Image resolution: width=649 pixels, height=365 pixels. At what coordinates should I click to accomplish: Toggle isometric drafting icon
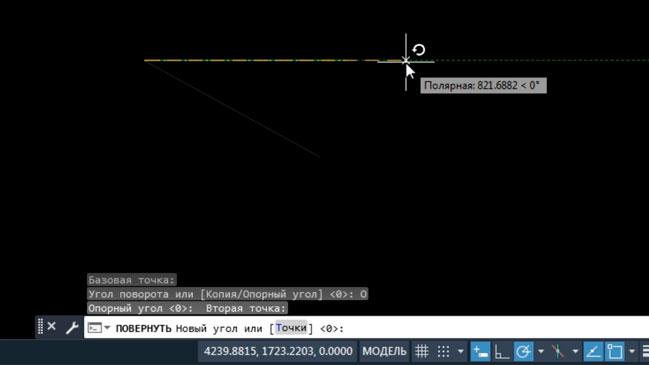point(558,351)
